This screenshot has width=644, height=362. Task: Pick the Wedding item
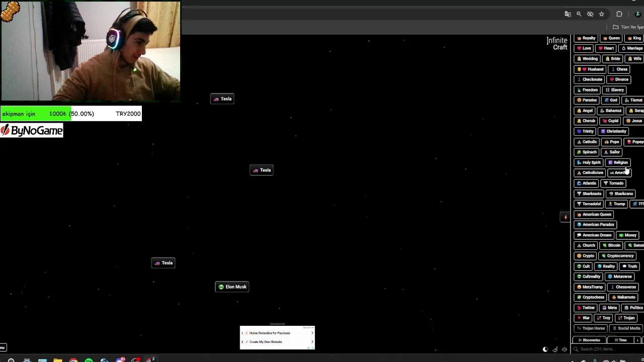tap(587, 59)
